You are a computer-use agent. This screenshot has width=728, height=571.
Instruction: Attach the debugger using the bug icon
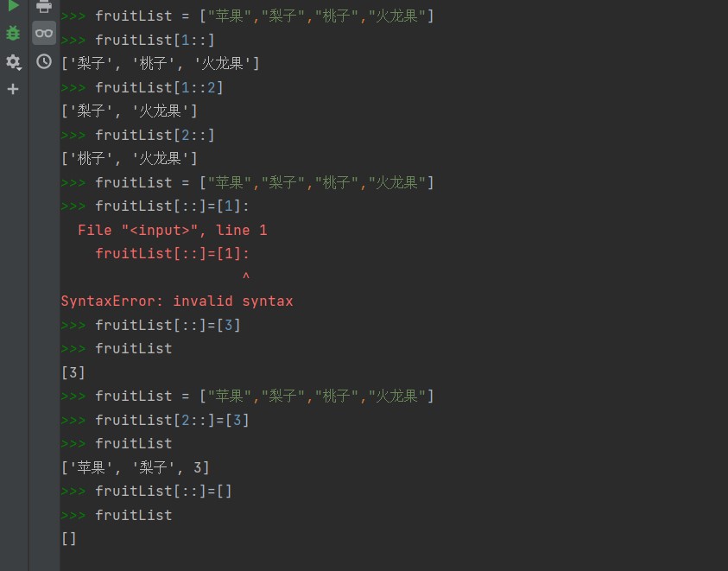click(x=13, y=34)
